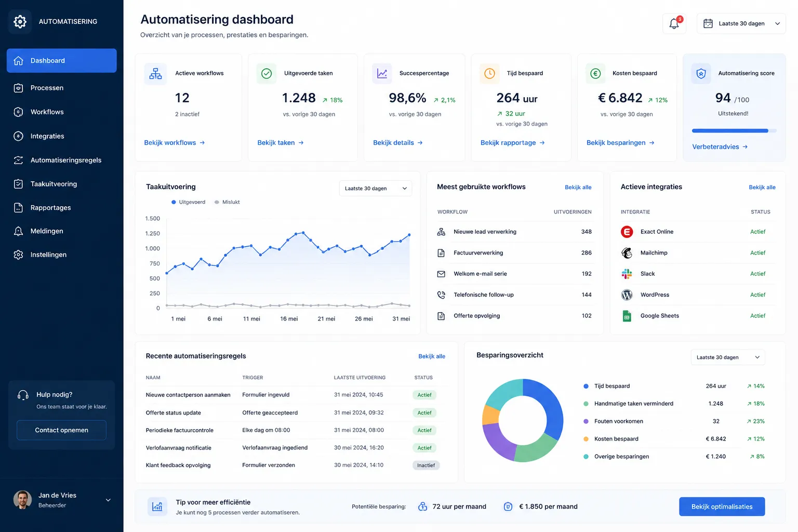Click the Automatisering score shield icon

click(701, 74)
